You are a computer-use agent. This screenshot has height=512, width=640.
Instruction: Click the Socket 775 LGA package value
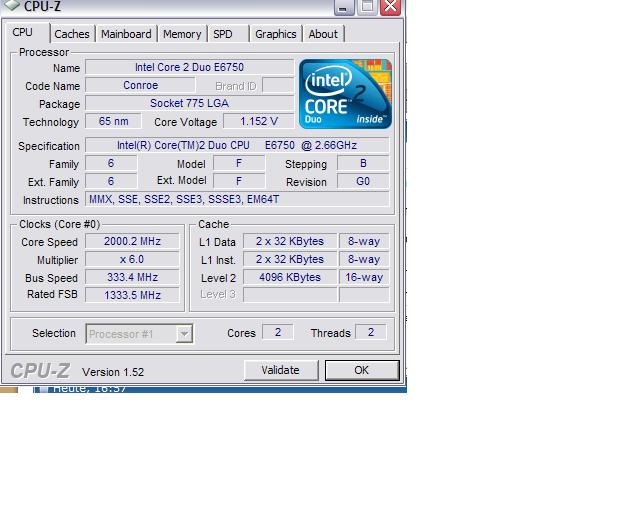189,103
